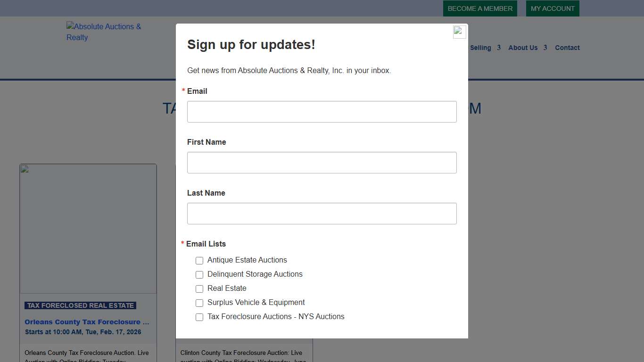Click the Tax Foreclosed Real Estate tag
This screenshot has width=644, height=362.
[x=80, y=305]
